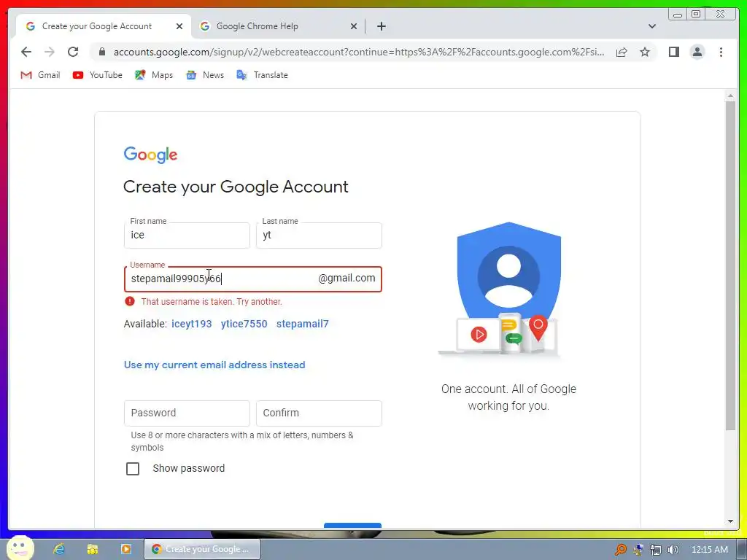Open the Translate bookmark
This screenshot has height=560, width=747.
tap(263, 75)
